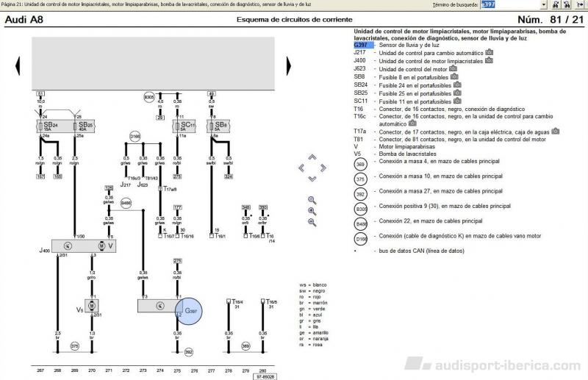Click the T16/7 connector label

[169, 236]
